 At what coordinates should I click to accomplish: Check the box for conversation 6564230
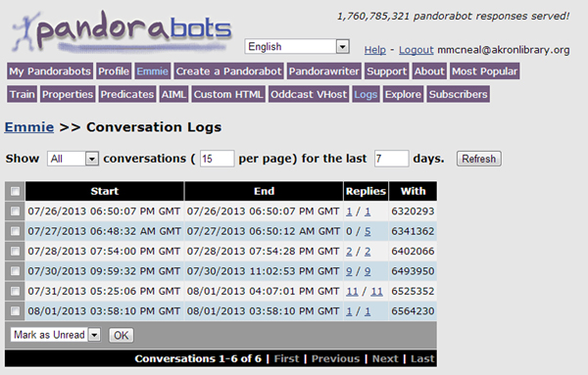point(15,311)
